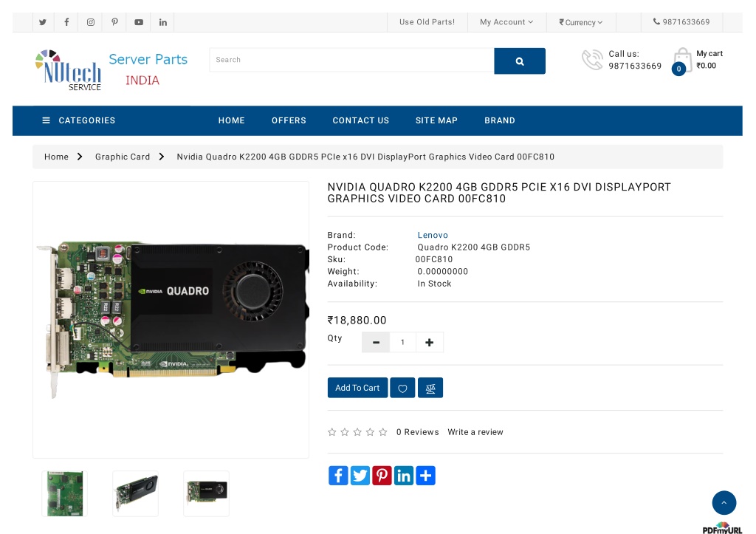Screen dimensions: 756x534
Task: Rate the product one star
Action: coord(331,432)
